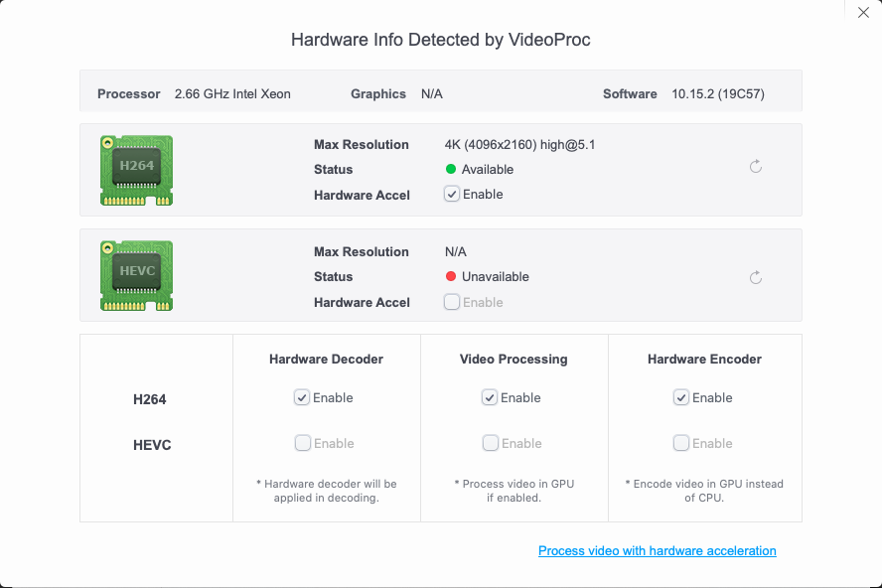Click the 4K (4096x2160) Max Resolution value
This screenshot has height=588, width=882.
point(519,145)
